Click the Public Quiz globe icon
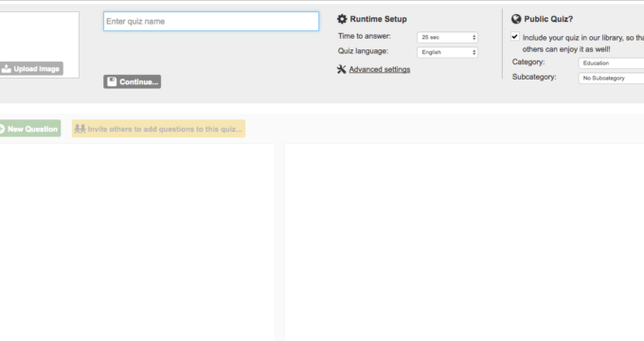The height and width of the screenshot is (341, 644). 516,19
